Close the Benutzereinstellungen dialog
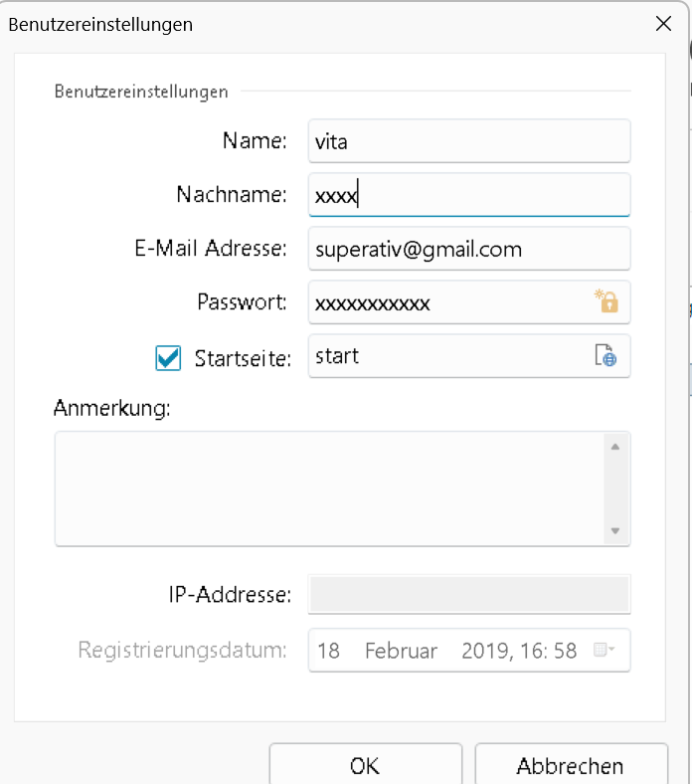692x784 pixels. (x=663, y=24)
